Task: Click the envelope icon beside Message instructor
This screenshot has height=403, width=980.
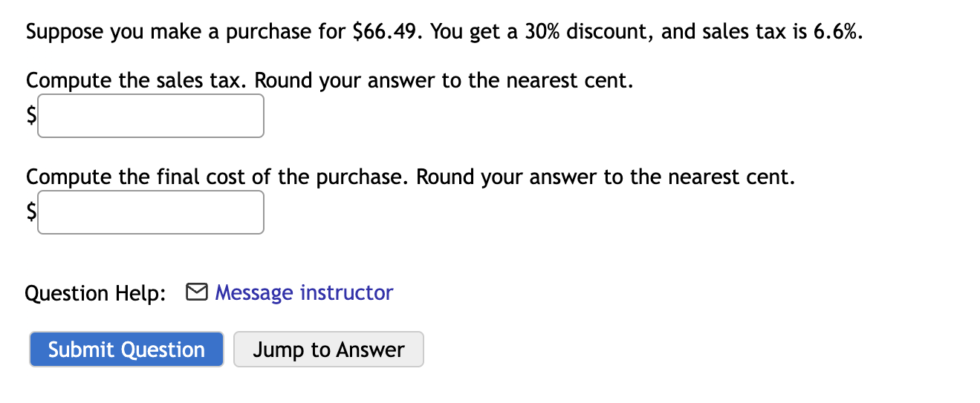Action: pyautogui.click(x=196, y=292)
